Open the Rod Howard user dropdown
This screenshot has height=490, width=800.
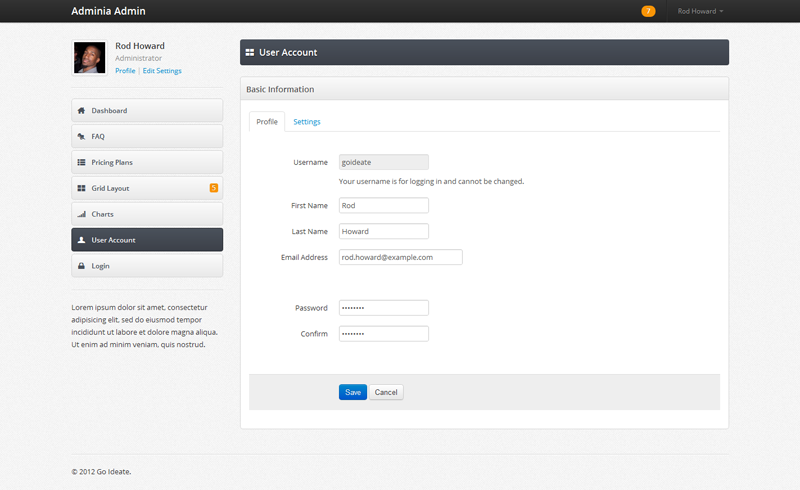700,11
